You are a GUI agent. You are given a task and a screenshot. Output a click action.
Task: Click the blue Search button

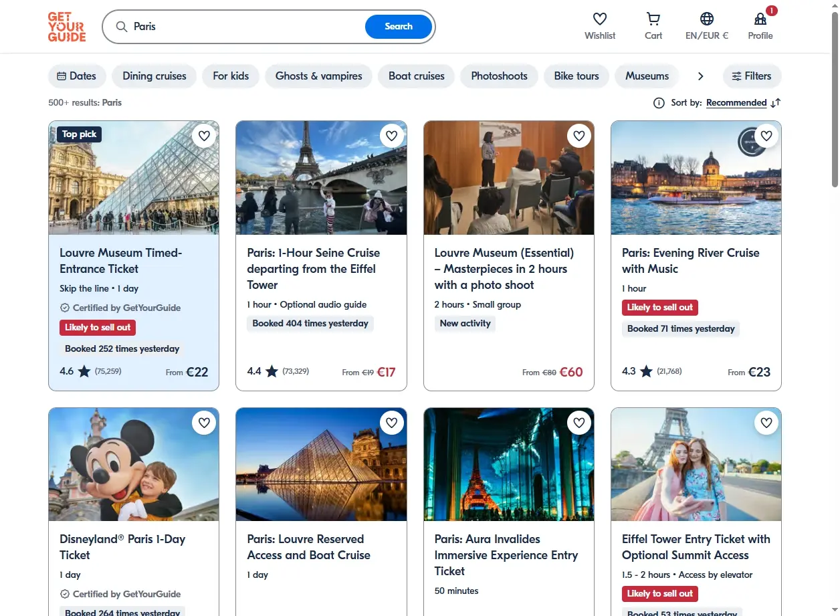399,27
